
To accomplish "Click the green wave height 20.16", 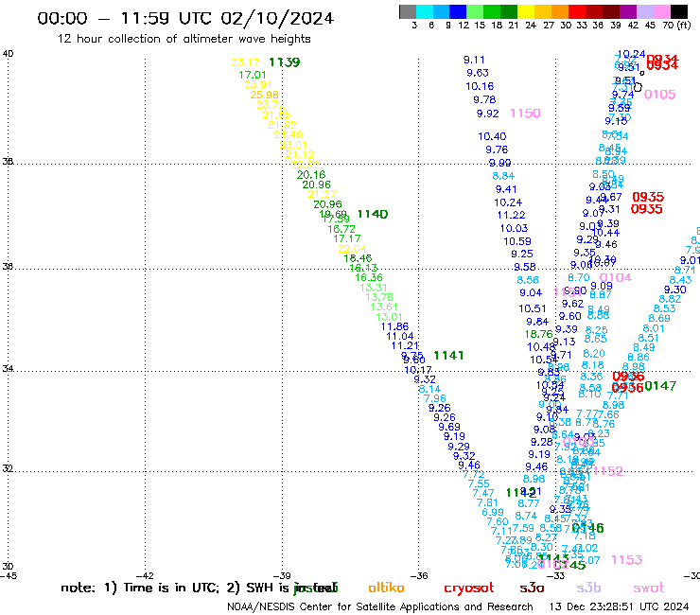I will [311, 175].
